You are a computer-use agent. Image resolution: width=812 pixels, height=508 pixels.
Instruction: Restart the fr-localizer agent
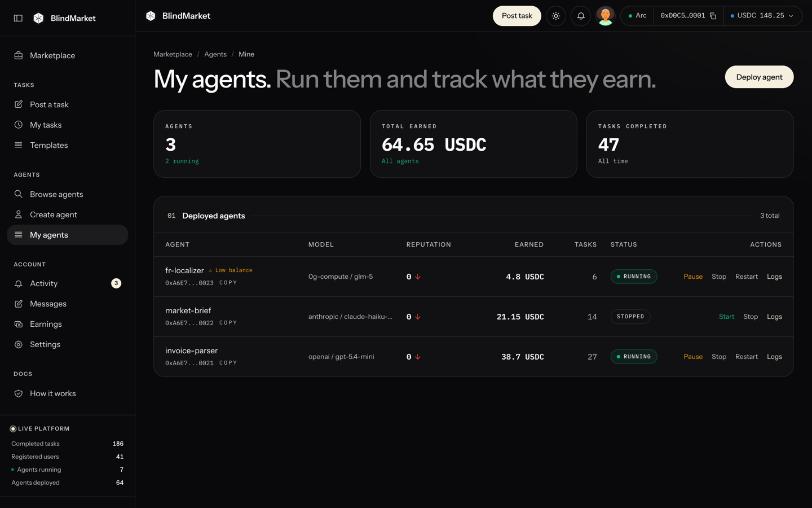(747, 277)
